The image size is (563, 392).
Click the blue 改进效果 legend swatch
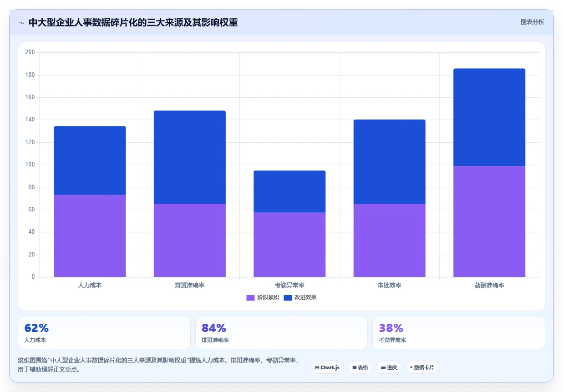click(288, 297)
